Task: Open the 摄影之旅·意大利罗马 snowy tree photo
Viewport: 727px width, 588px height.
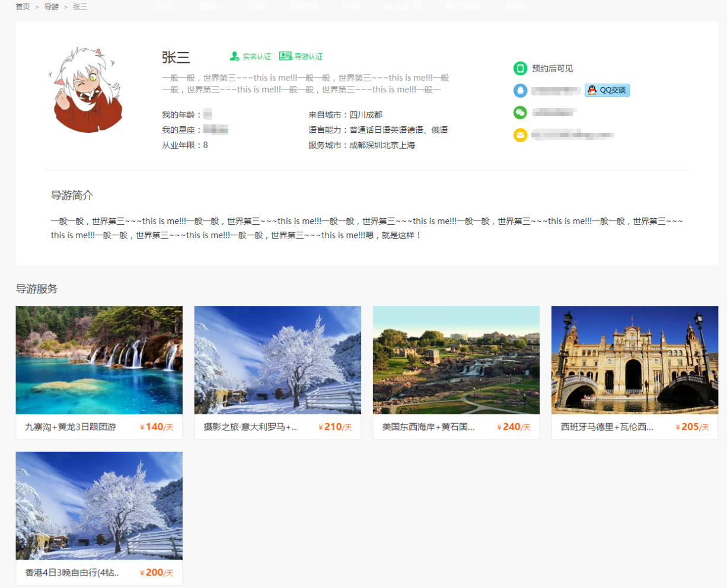Action: point(278,360)
